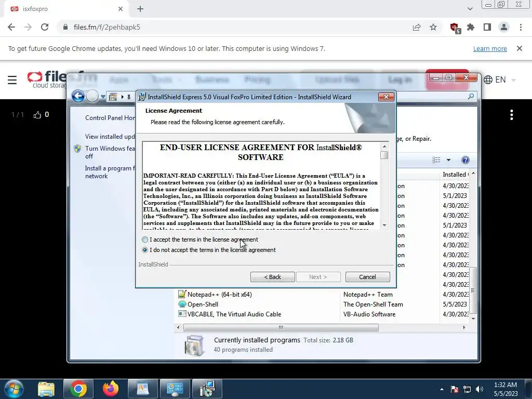Open the uBlock extension icon
This screenshot has height=399, width=532.
(455, 28)
